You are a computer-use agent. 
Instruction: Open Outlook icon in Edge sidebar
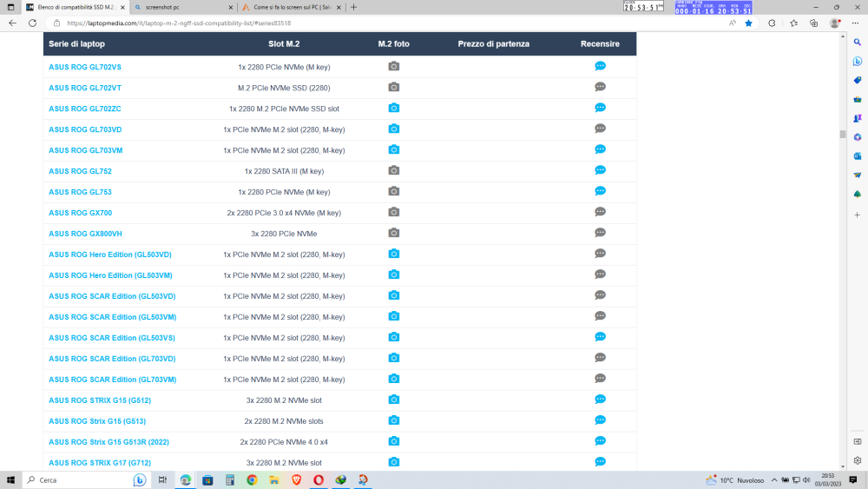pyautogui.click(x=857, y=156)
